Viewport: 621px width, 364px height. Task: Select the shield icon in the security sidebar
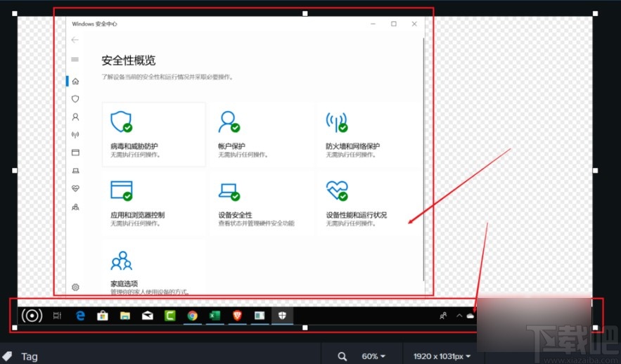pyautogui.click(x=75, y=99)
